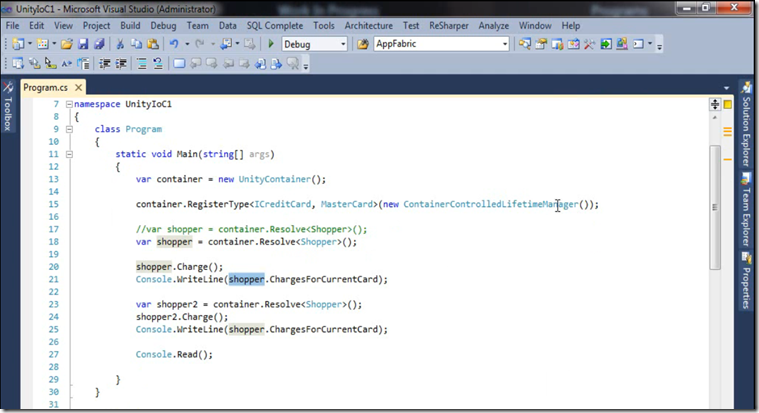Open the Properties Window toolbar icon
Viewport: 759px width, 413px height.
541,44
